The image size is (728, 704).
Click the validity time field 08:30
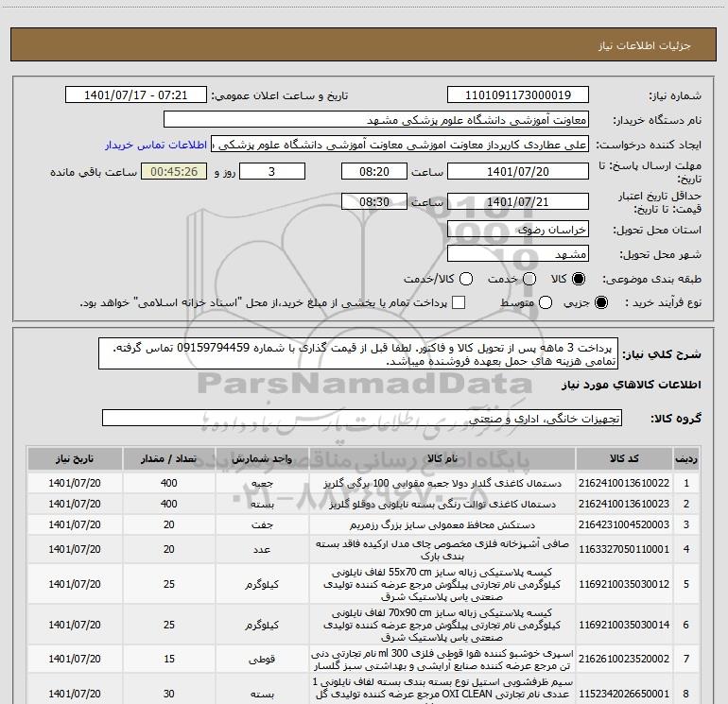click(374, 201)
